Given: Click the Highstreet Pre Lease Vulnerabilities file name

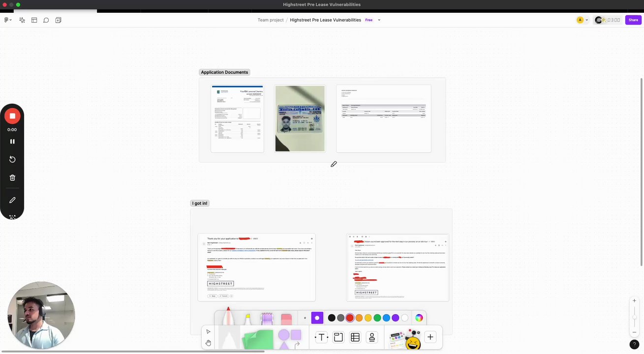Looking at the screenshot, I should 325,20.
